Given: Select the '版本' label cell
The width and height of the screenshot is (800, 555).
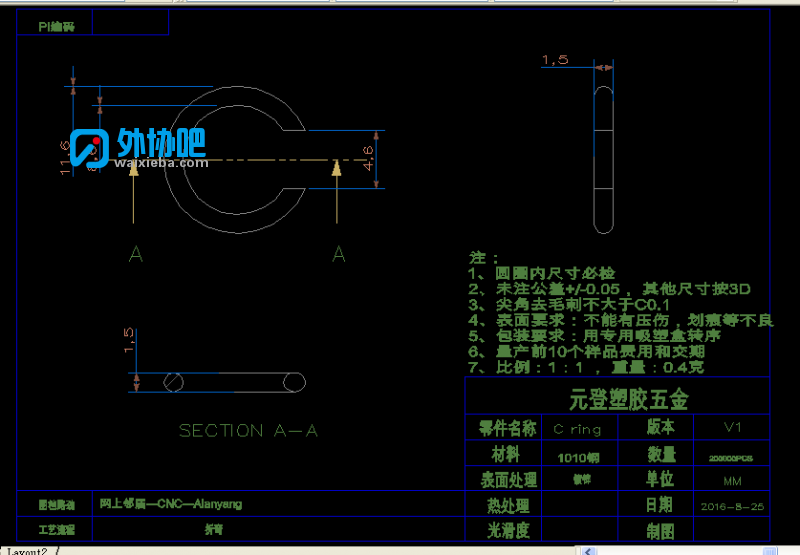Looking at the screenshot, I should (x=661, y=427).
